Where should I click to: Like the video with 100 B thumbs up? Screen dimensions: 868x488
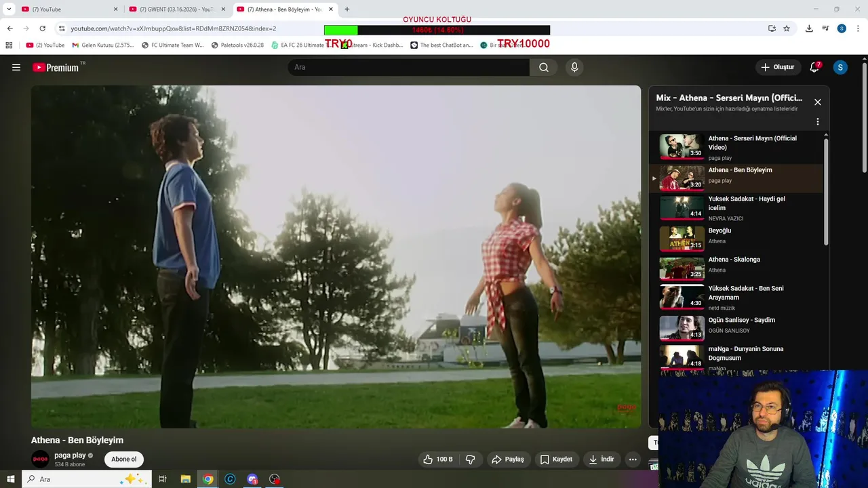[438, 460]
